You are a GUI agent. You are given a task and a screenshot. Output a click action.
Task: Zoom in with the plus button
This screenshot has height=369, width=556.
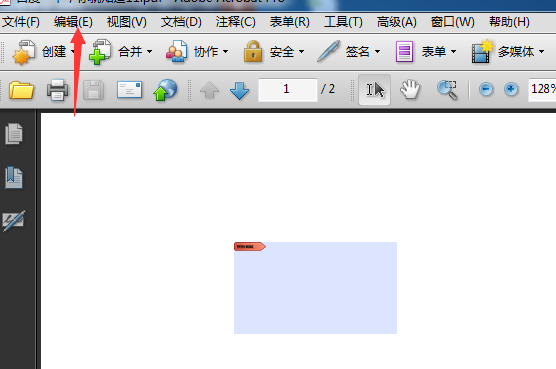(511, 89)
